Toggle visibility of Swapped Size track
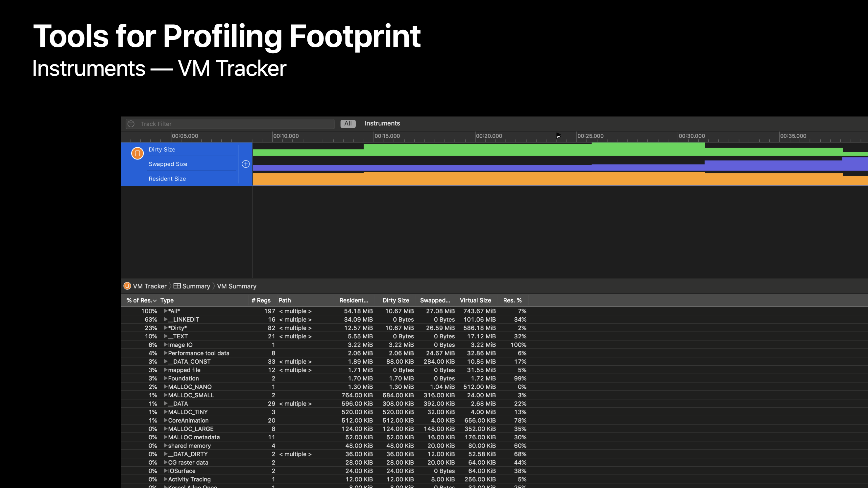868x488 pixels. coord(246,164)
